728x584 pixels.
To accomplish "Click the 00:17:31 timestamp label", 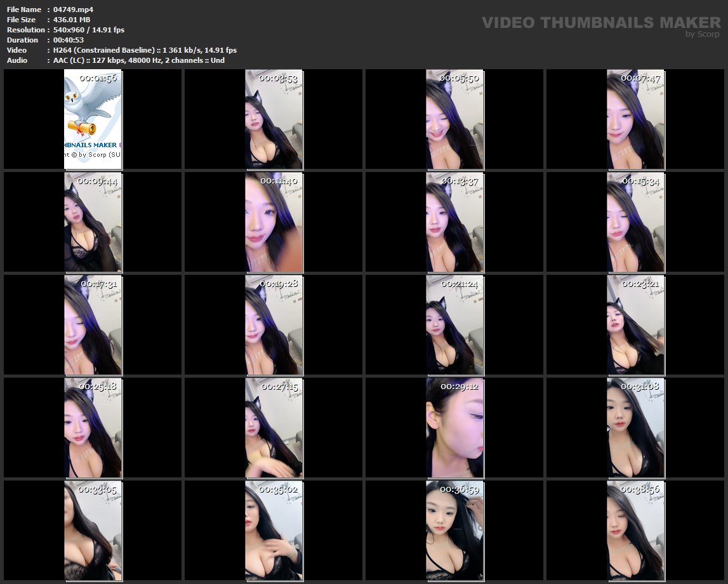I will point(98,284).
